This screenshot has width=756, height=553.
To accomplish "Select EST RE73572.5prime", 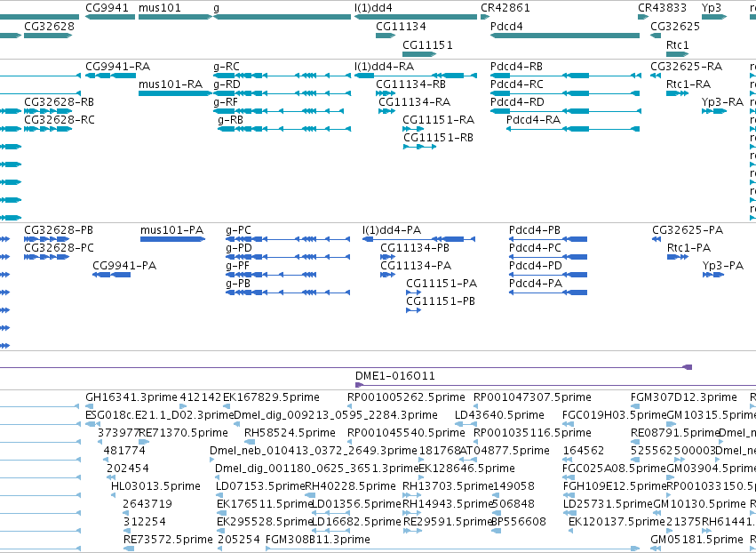I will 168,539.
